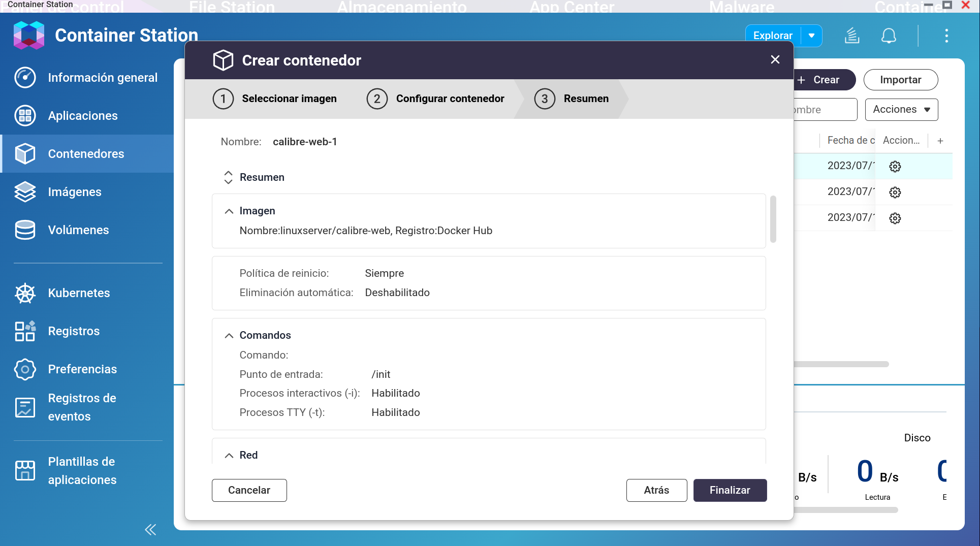Collapse the Red section
980x546 pixels.
pyautogui.click(x=229, y=456)
